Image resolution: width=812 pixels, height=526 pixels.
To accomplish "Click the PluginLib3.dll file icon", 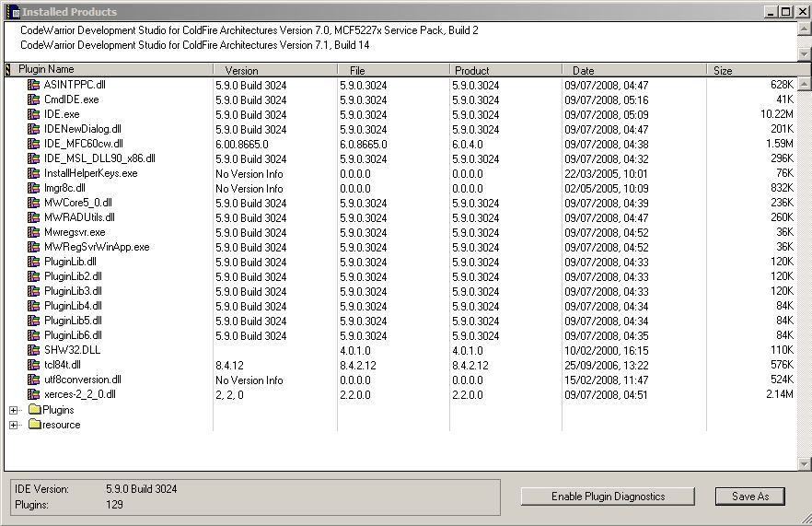I will point(34,291).
